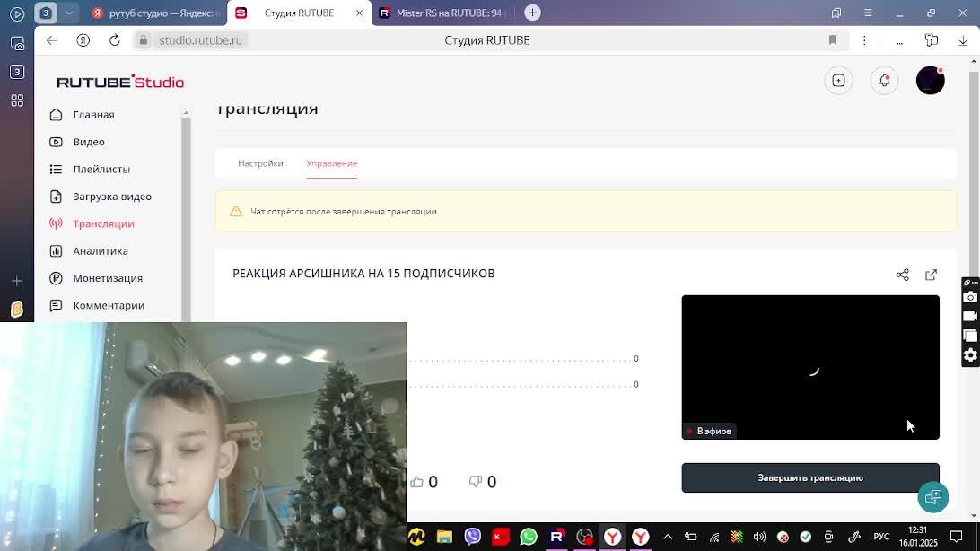Go to Плейлисты in sidebar

101,170
